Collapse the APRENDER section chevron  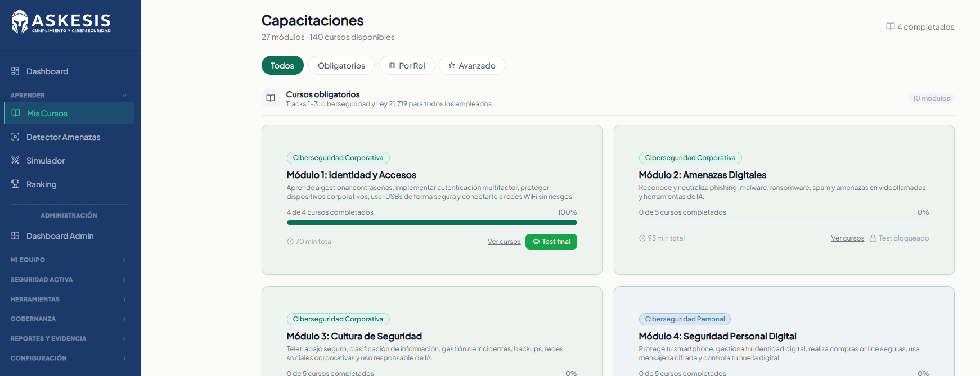click(124, 96)
